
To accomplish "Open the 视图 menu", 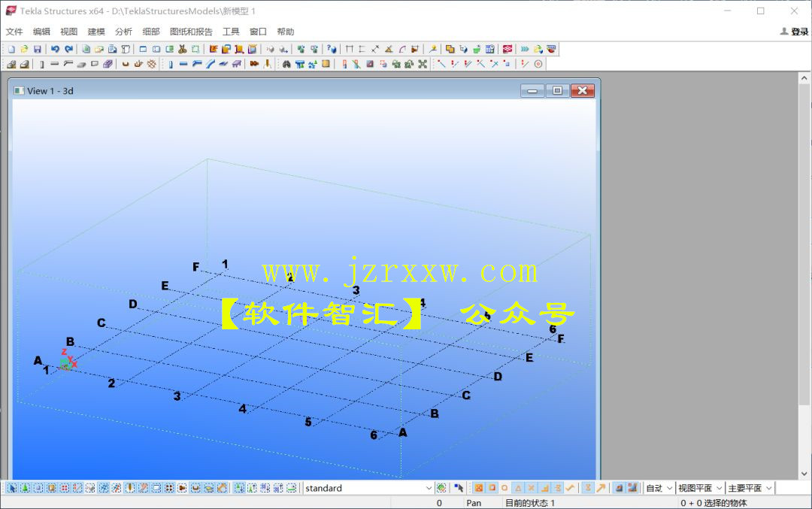I will pyautogui.click(x=69, y=32).
